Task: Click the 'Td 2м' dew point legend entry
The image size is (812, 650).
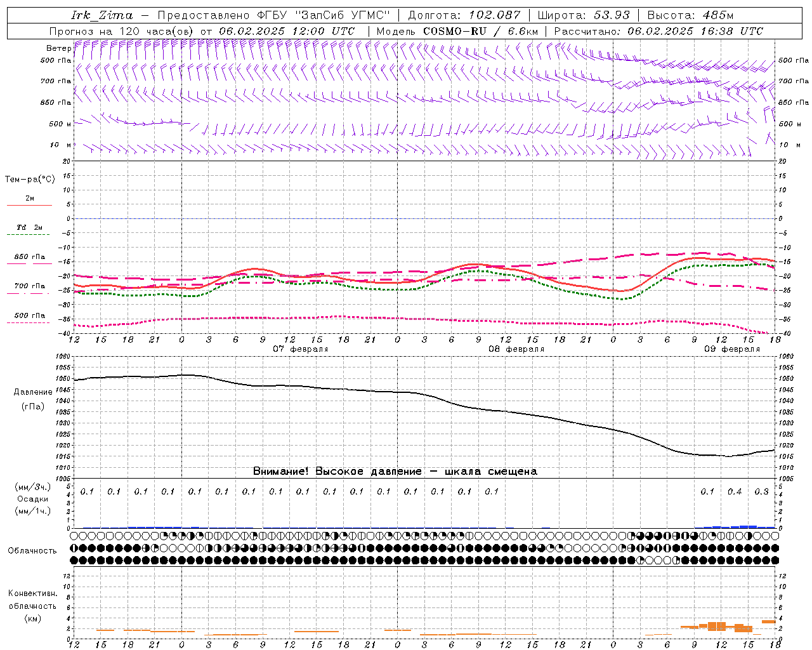Action: coord(30,227)
